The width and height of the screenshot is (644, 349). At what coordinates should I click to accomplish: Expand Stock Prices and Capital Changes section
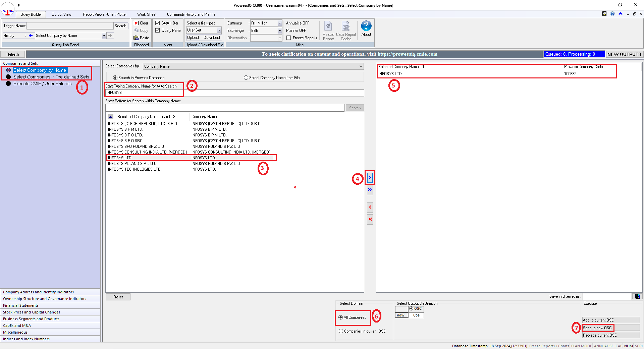tap(50, 312)
